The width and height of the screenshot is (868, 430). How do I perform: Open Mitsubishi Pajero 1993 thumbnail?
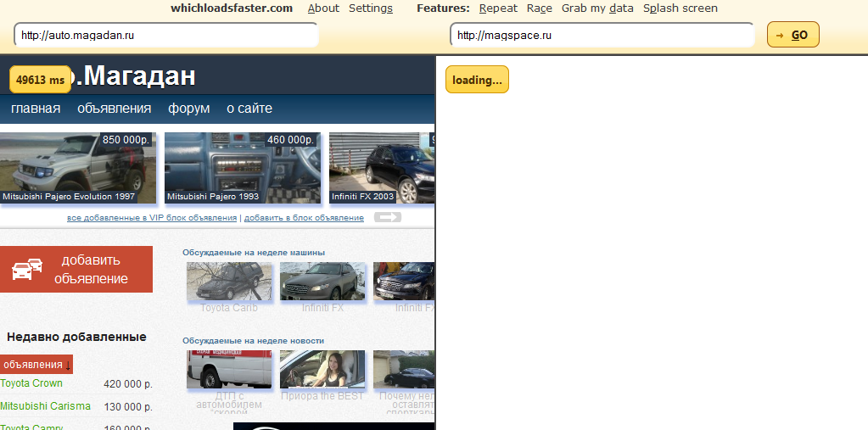(x=243, y=168)
